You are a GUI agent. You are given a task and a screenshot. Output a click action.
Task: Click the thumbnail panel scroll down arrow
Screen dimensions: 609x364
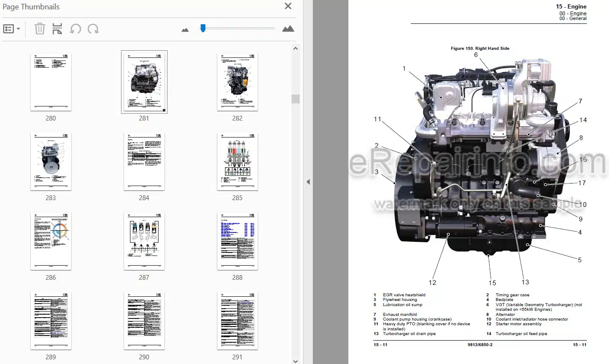[296, 361]
